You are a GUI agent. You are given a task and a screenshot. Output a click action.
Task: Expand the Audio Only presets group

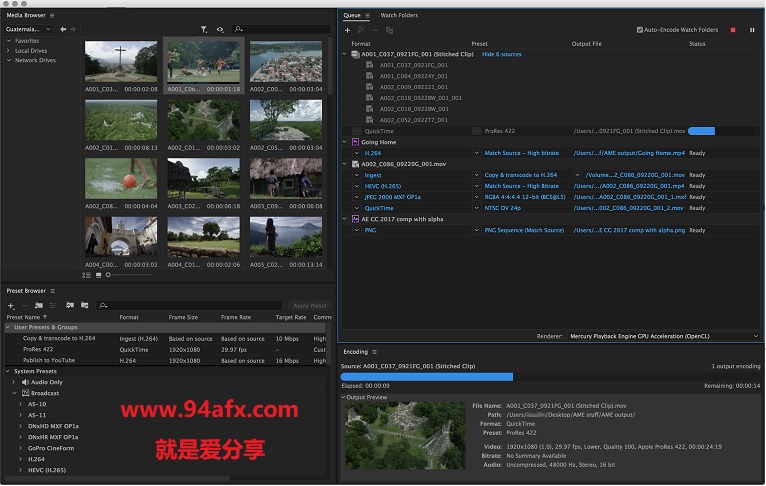(x=14, y=382)
